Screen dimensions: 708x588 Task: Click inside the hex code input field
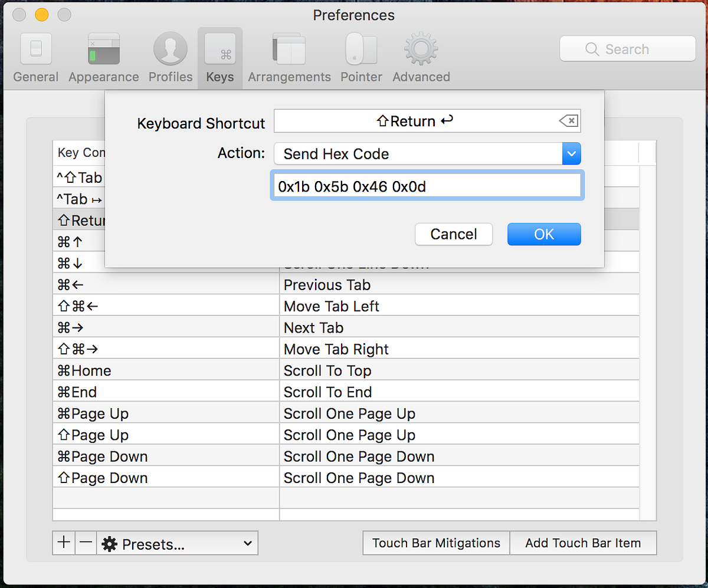pyautogui.click(x=427, y=185)
